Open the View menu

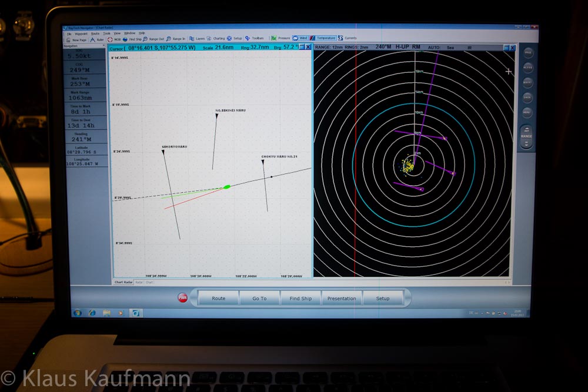coord(117,33)
